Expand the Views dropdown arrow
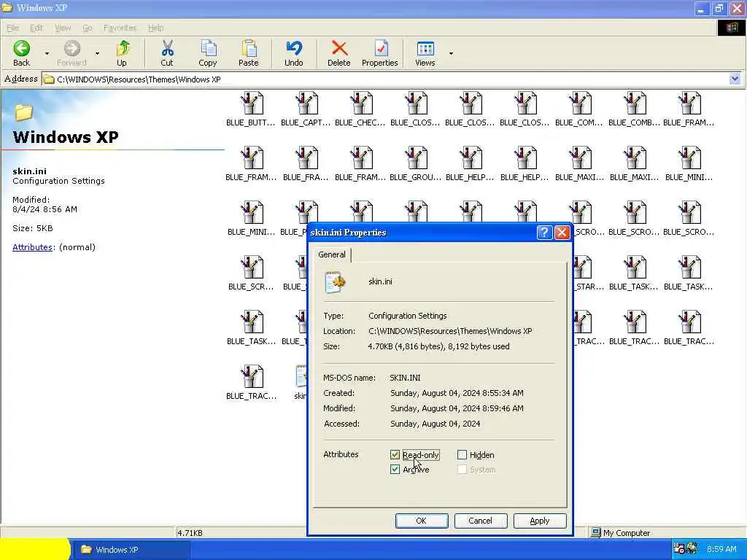Viewport: 747px width, 560px height. [451, 53]
